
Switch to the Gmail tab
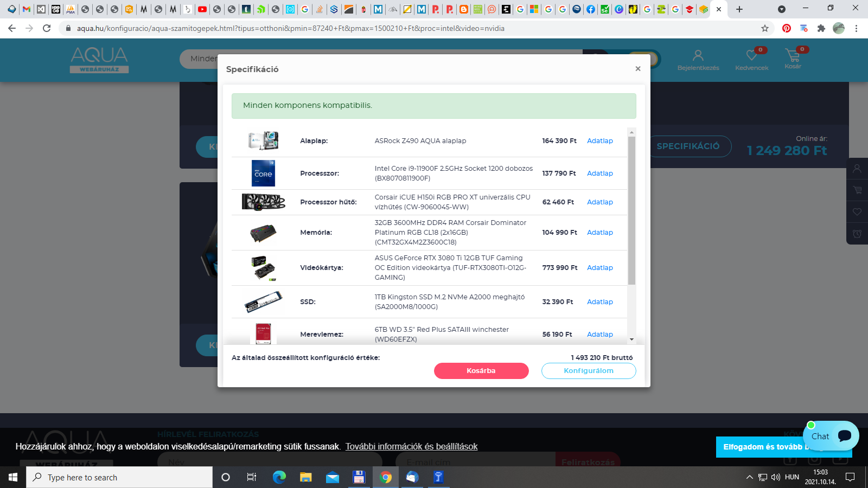coord(27,9)
